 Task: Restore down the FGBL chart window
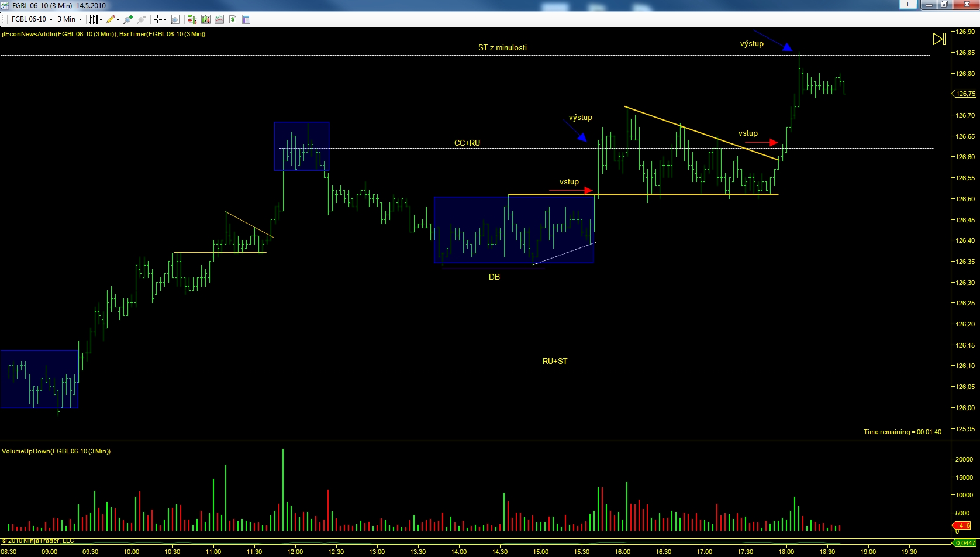tap(944, 5)
